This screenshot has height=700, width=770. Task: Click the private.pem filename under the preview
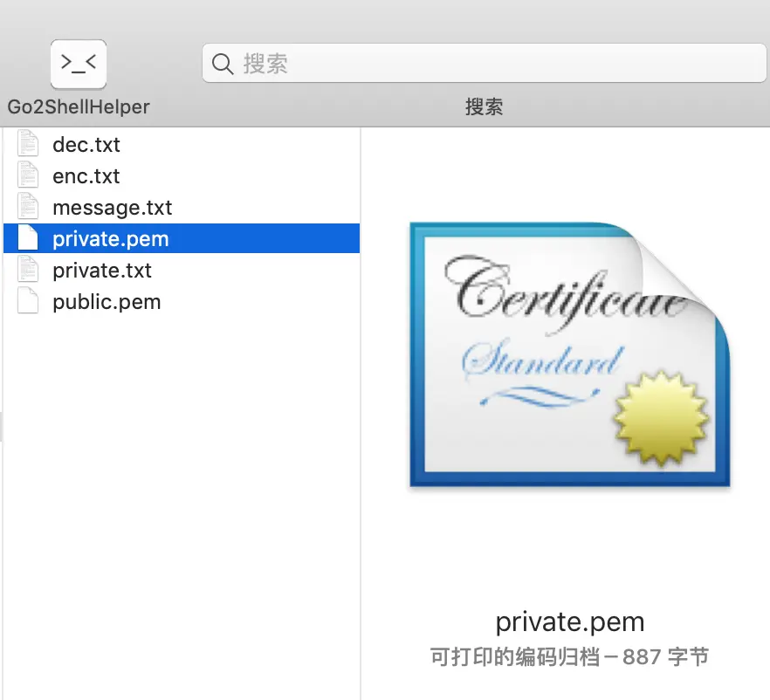569,621
